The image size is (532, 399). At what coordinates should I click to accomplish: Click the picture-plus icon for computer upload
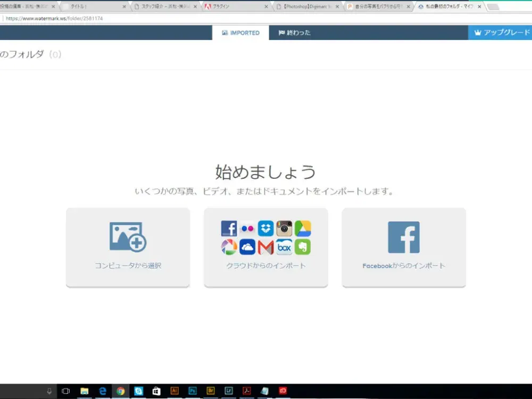(x=128, y=237)
